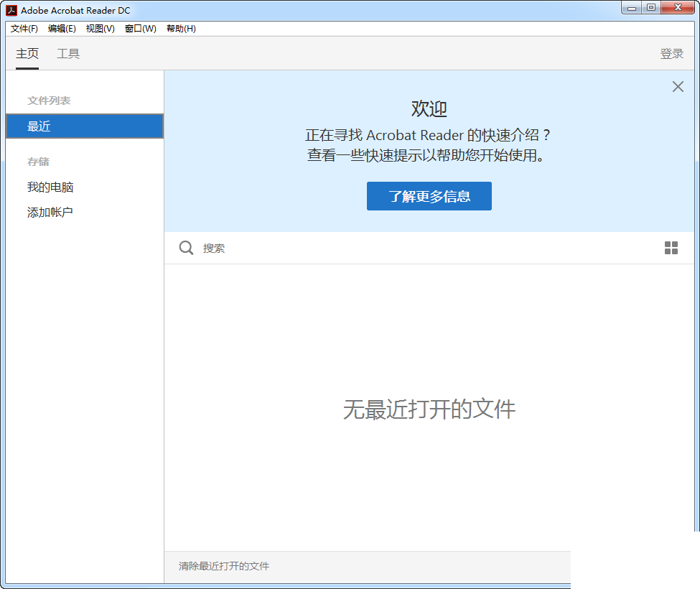Click 清除最近打开的文件 link
Viewport: 700px width, 589px height.
(224, 566)
